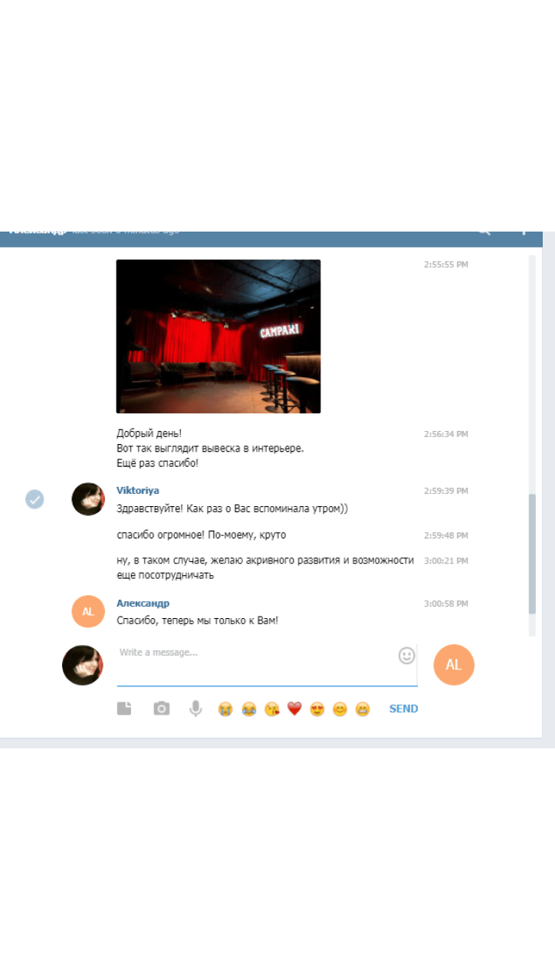Screen dimensions: 555x980
Task: Insert the kissing face emoji
Action: coord(271,709)
